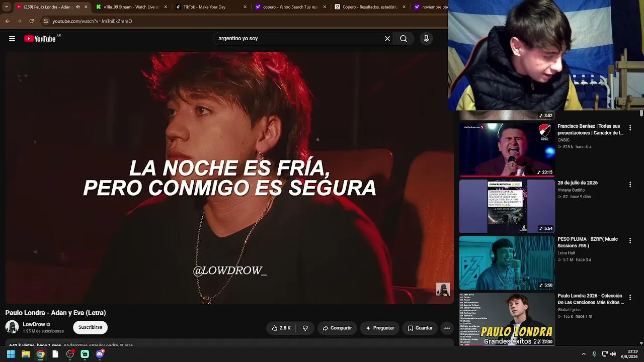Switch to the noviembre tab
Viewport: 644px width, 362px height.
(x=429, y=7)
